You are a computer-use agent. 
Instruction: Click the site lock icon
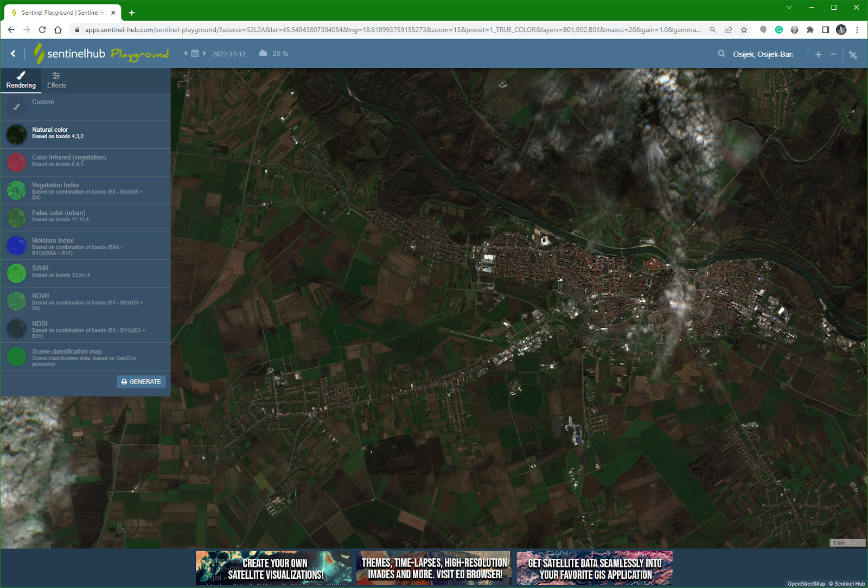pos(77,30)
